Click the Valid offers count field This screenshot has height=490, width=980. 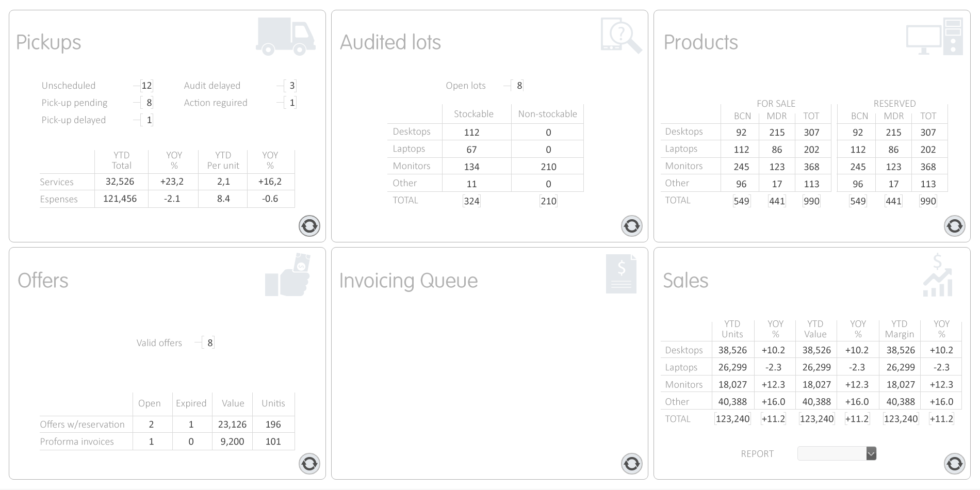209,343
